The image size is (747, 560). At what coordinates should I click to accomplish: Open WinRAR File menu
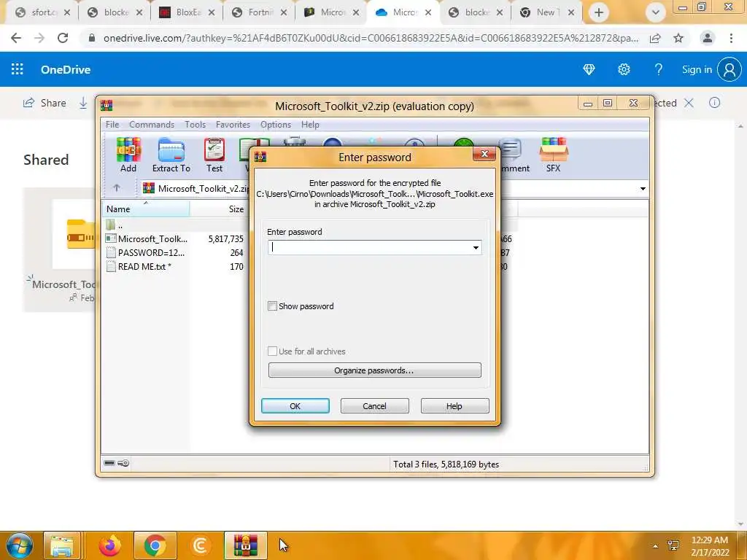pos(112,124)
